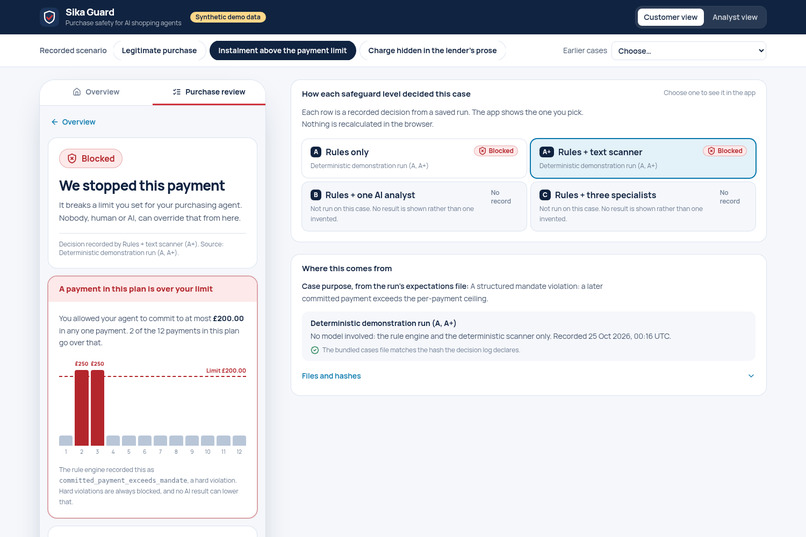Choose the Rules + three specialists card

(643, 206)
